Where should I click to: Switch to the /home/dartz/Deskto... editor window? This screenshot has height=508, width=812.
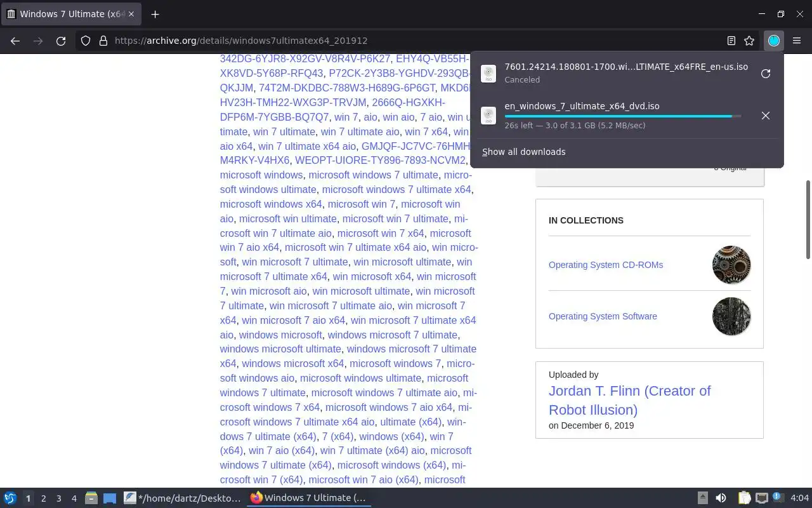(183, 498)
